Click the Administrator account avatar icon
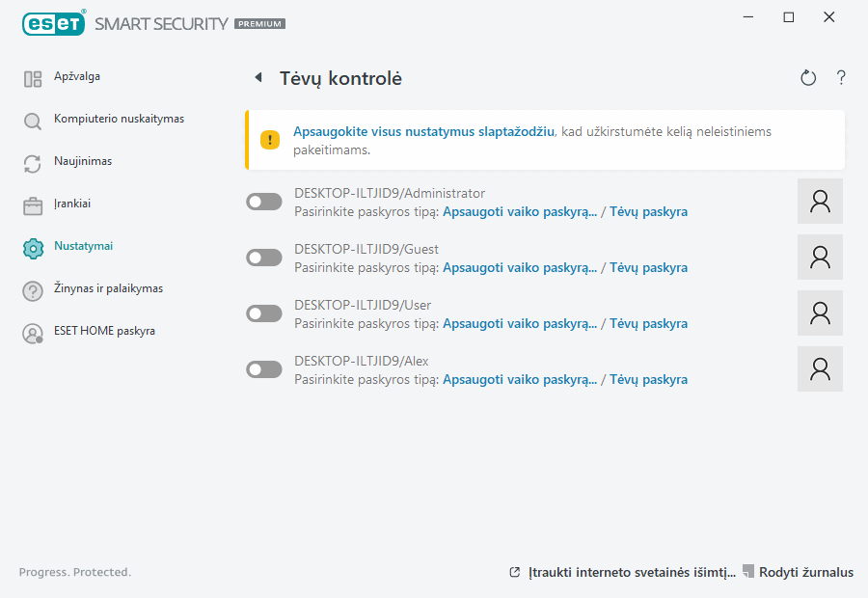The width and height of the screenshot is (868, 598). click(820, 202)
